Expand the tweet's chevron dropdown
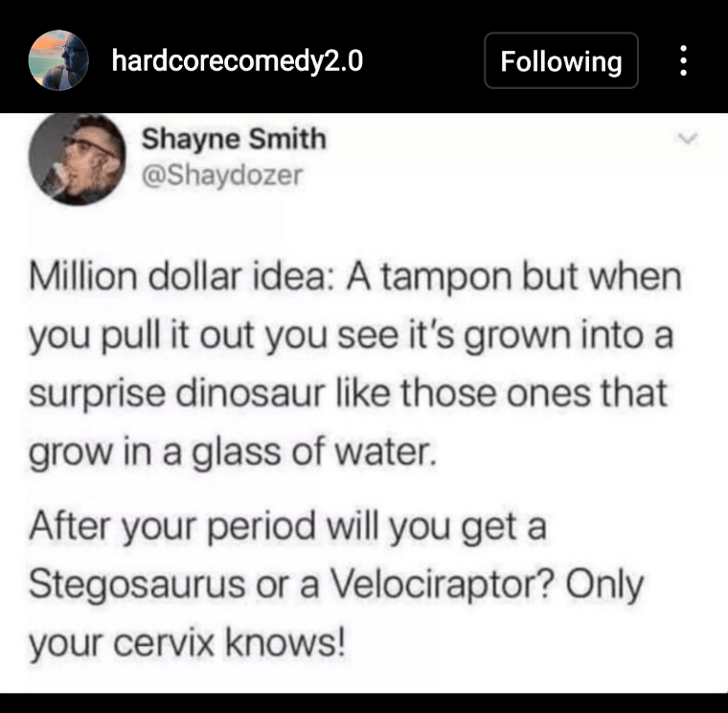 pos(688,138)
